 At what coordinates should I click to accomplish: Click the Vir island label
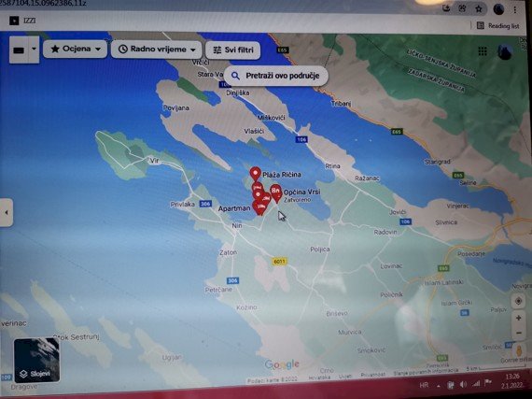point(154,161)
